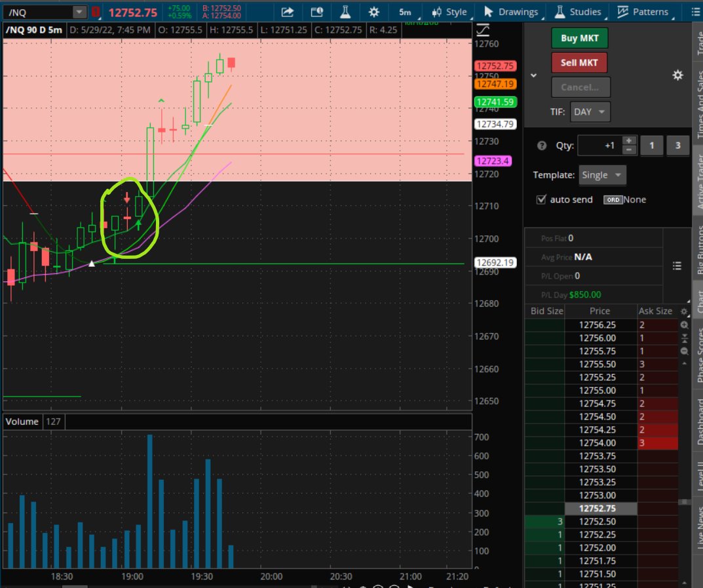The image size is (703, 588).
Task: Click the 12692.19 price axis label
Action: point(495,262)
